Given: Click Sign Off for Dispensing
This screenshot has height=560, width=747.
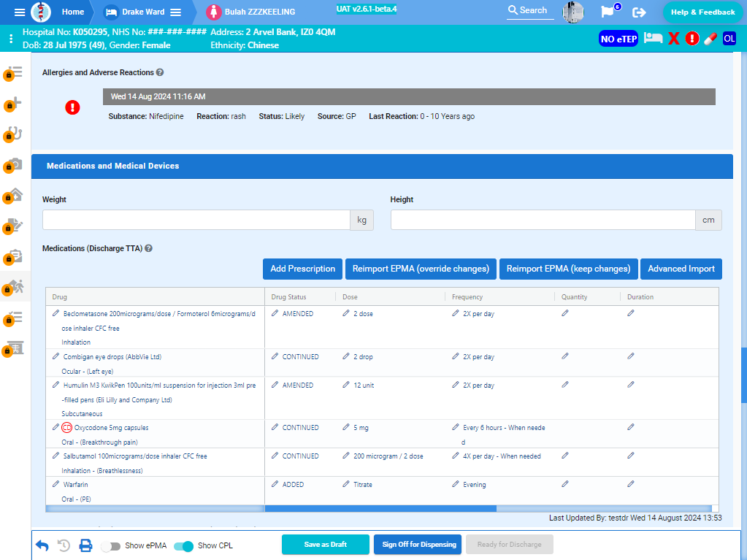Looking at the screenshot, I should point(419,545).
